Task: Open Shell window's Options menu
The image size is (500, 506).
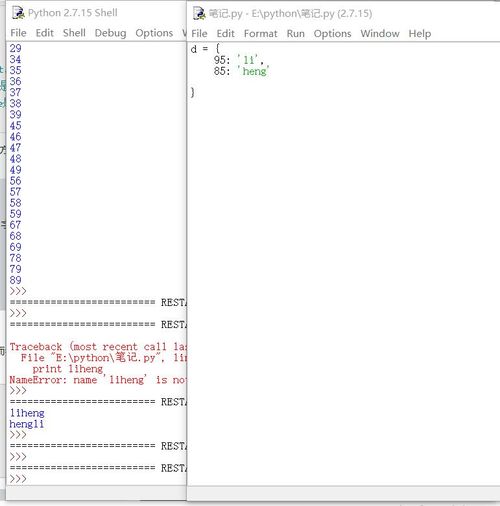Action: coord(154,33)
